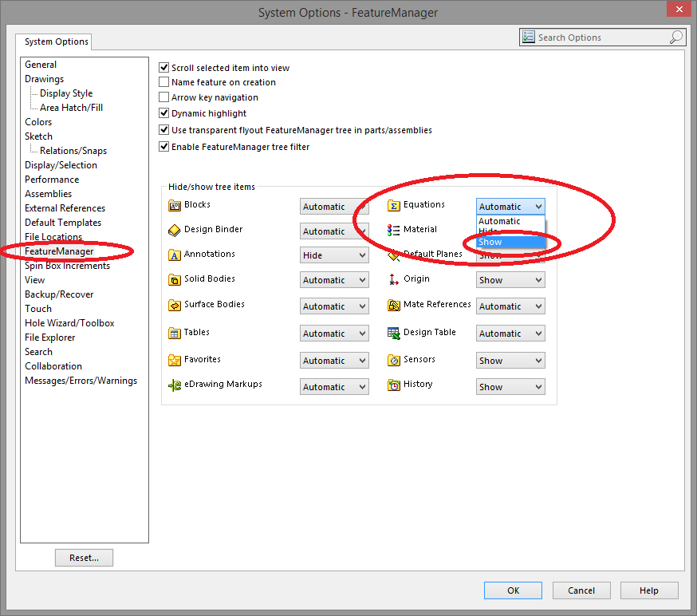
Task: Choose Automatic in Equations dropdown list
Action: click(x=510, y=221)
